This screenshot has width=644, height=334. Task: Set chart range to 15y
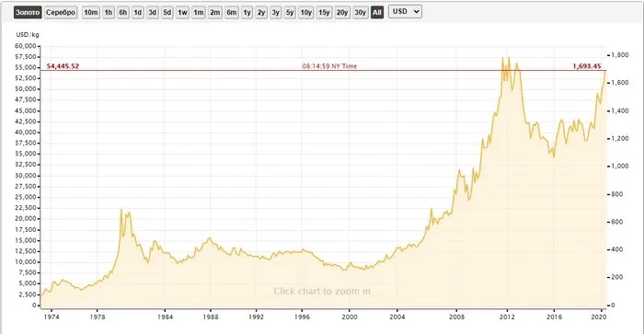324,12
